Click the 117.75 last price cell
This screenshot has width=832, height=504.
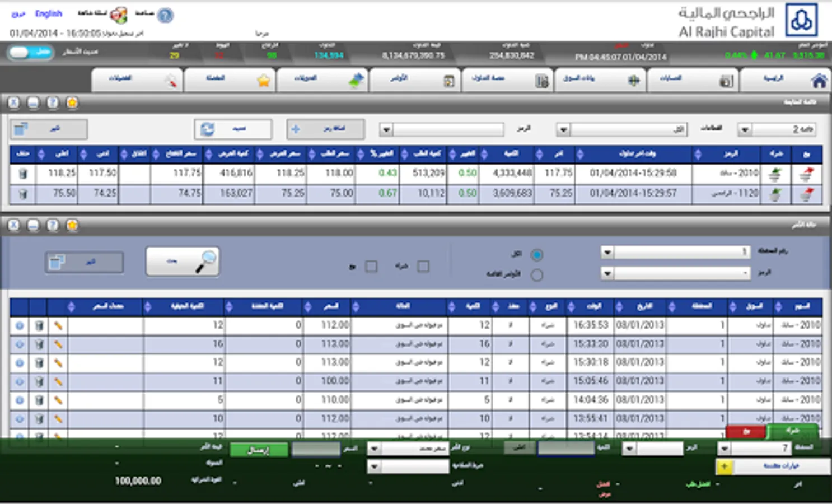point(558,173)
